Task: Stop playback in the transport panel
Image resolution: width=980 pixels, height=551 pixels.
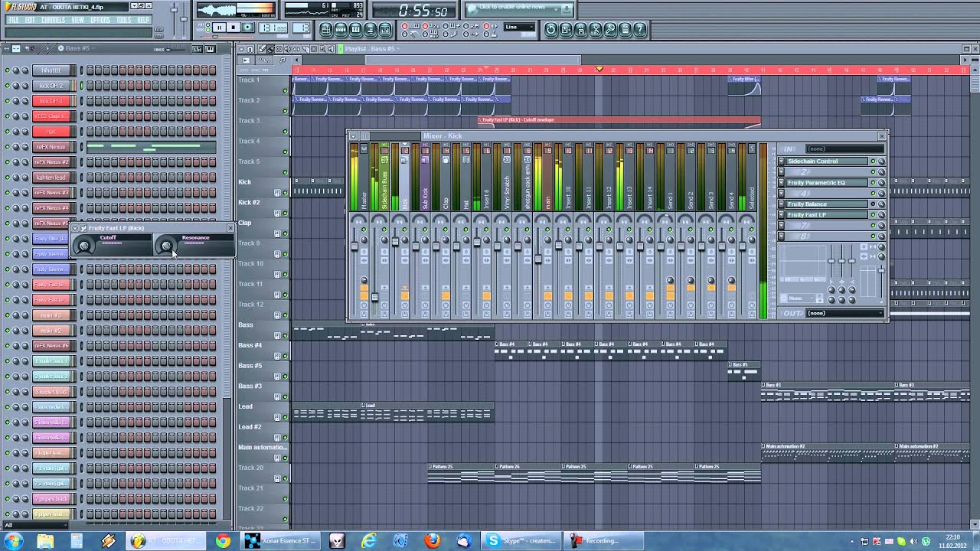Action: pyautogui.click(x=233, y=28)
